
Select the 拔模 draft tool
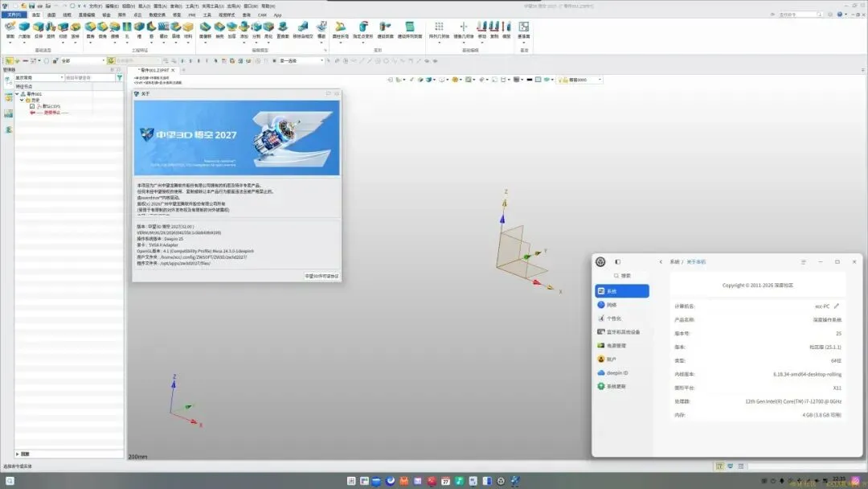pos(115,30)
